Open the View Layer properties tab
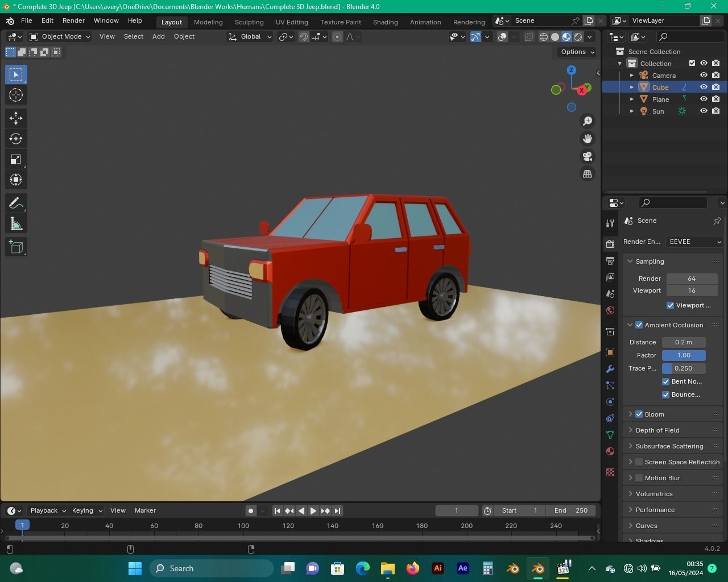The height and width of the screenshot is (582, 728). tap(610, 277)
